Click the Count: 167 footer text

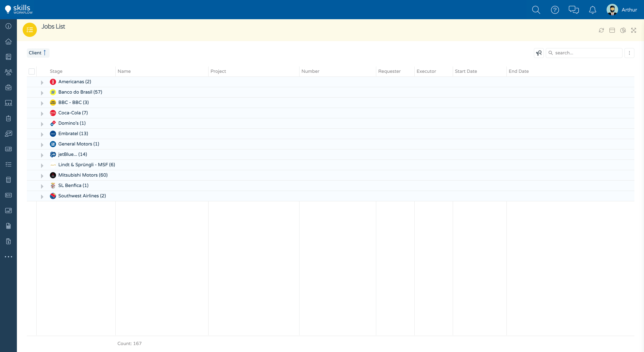130,344
